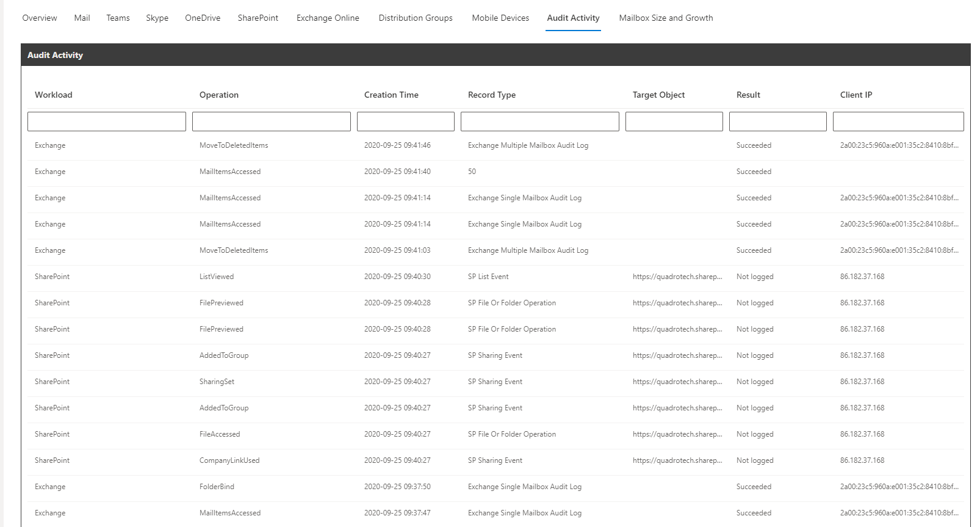Switch to the Overview tab
The image size is (980, 527).
click(x=40, y=18)
